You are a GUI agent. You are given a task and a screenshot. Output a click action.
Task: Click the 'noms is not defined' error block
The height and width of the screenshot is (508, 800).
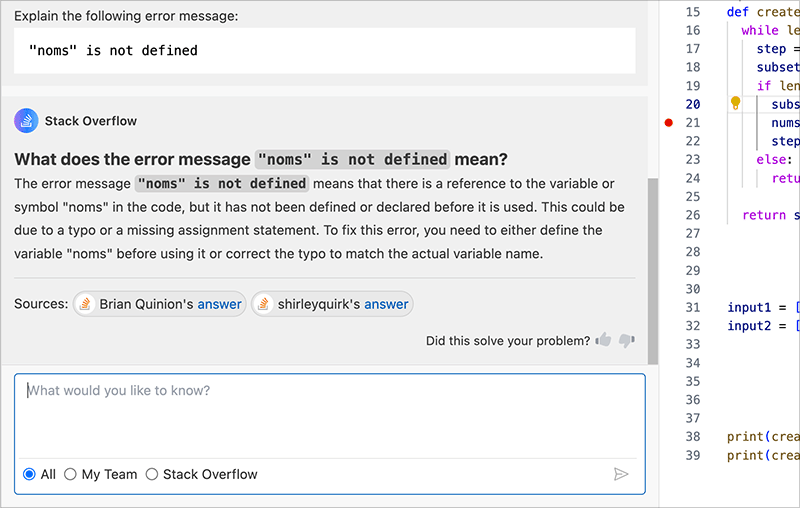pyautogui.click(x=324, y=50)
